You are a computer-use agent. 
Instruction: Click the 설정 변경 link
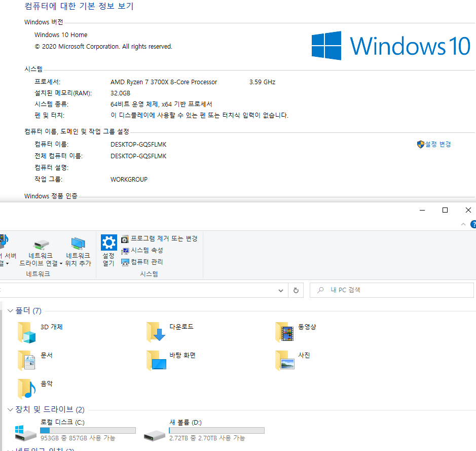(438, 144)
